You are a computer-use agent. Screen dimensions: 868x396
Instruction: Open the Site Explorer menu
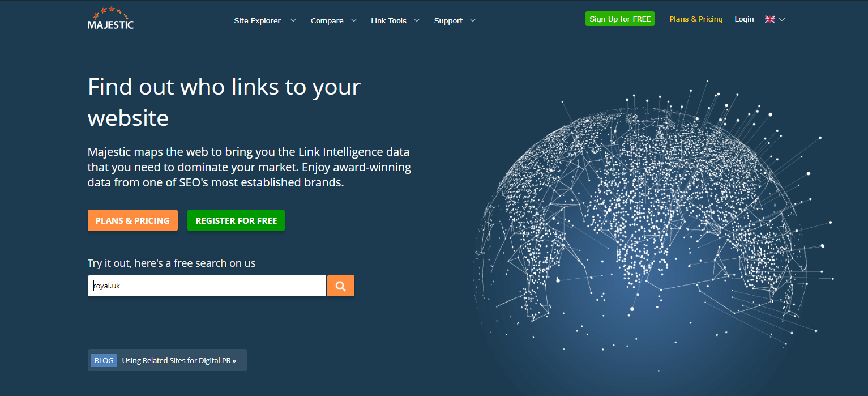tap(258, 20)
